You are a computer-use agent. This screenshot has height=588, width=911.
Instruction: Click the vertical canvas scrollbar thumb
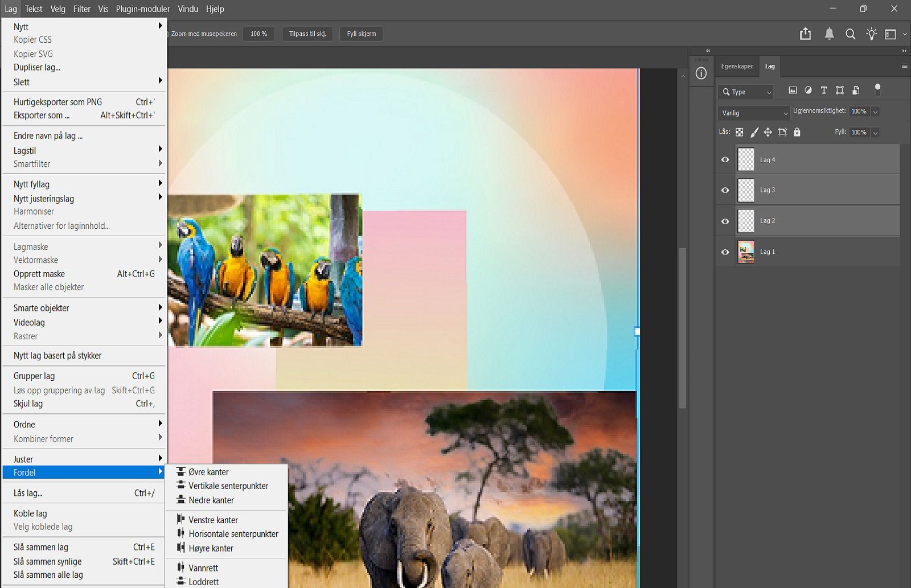click(x=683, y=327)
